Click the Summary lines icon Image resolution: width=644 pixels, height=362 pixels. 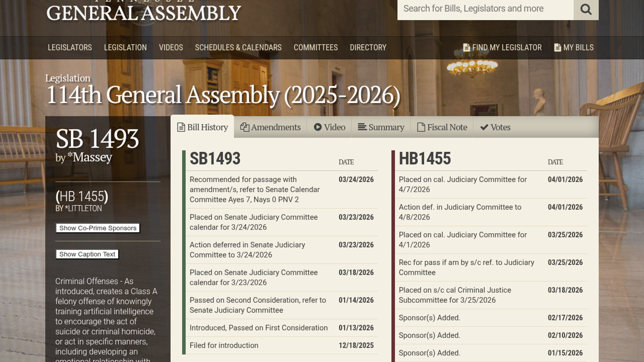[362, 127]
